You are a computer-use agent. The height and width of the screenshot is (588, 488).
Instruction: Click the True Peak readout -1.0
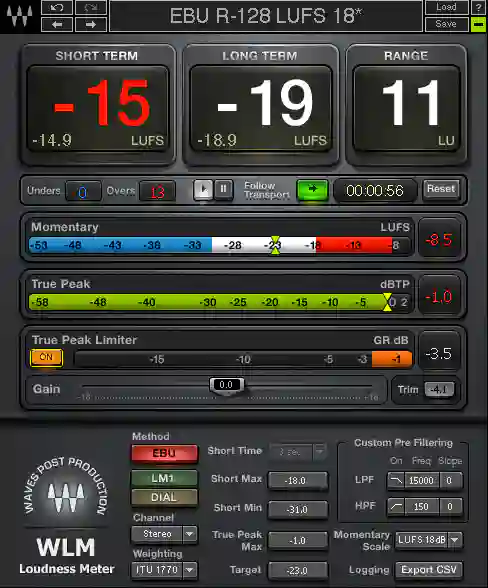pyautogui.click(x=439, y=297)
